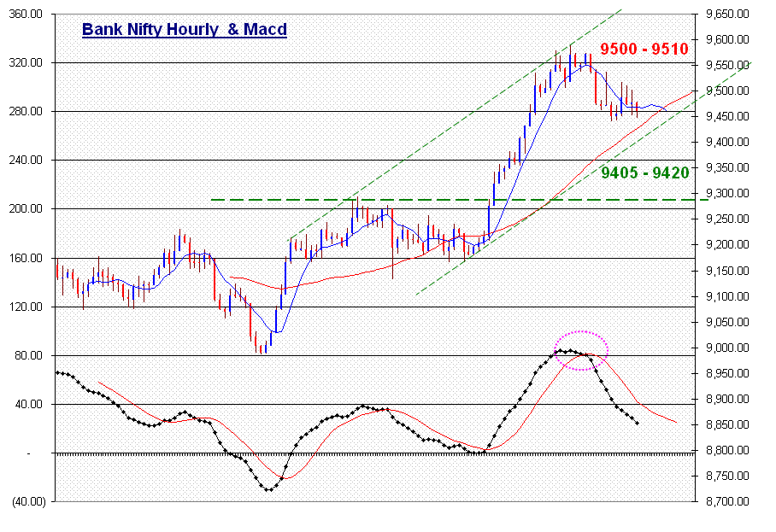Screen dimensions: 776x532
Task: Click the right axis value 9,200.00
Action: point(727,245)
